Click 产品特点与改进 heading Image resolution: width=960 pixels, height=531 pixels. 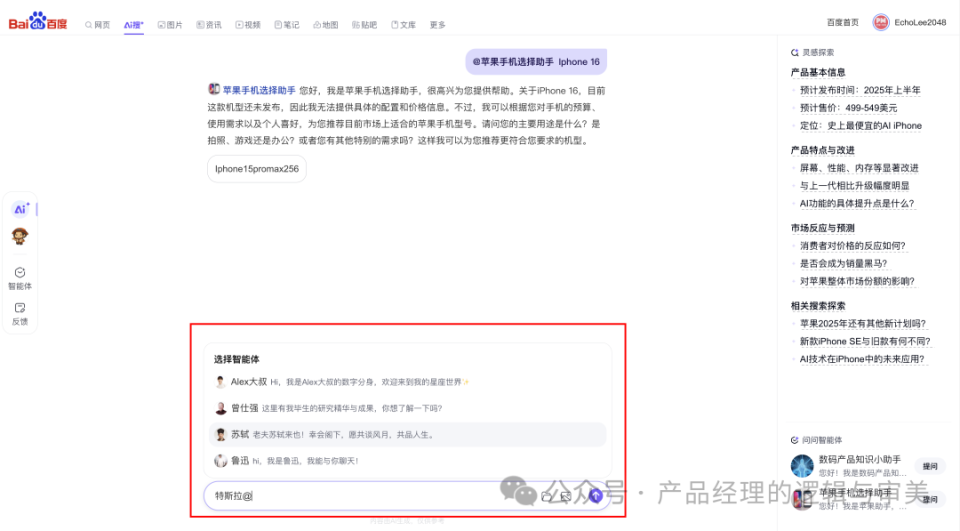pos(822,151)
